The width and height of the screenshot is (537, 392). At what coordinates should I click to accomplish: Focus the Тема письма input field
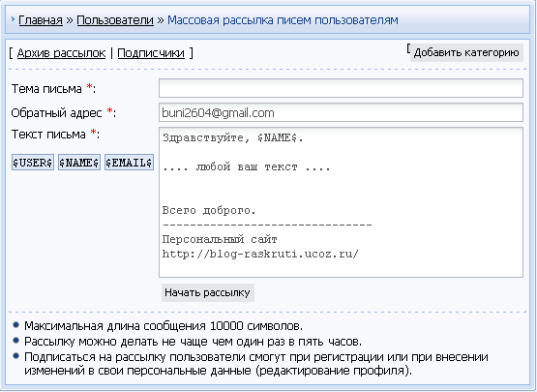tap(341, 88)
